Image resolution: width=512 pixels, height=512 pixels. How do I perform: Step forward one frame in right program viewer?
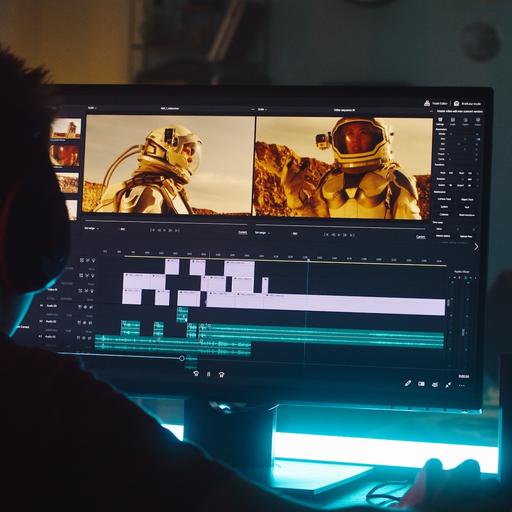pos(345,235)
